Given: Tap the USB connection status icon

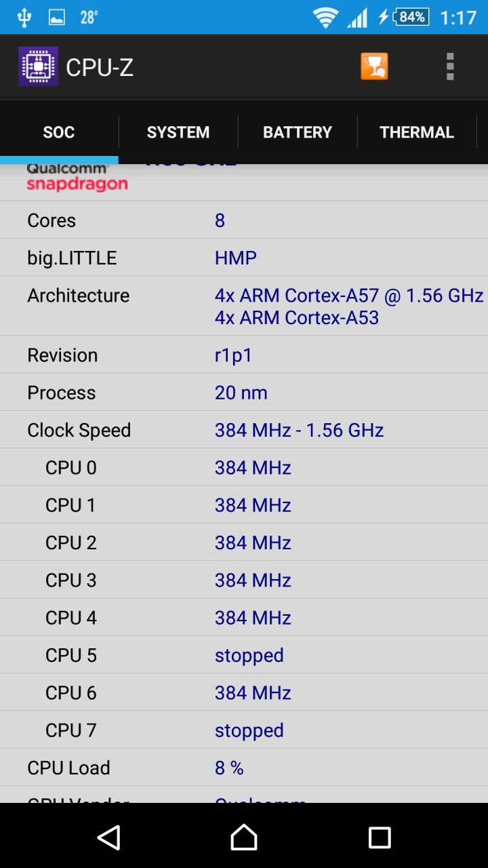Looking at the screenshot, I should [24, 17].
